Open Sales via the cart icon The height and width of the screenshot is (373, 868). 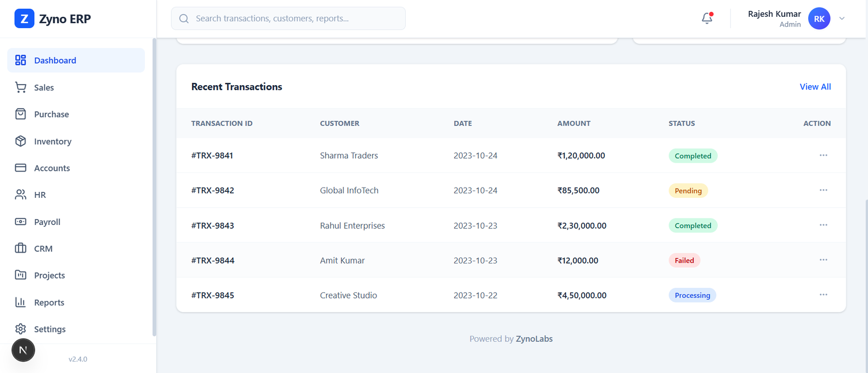[x=21, y=87]
